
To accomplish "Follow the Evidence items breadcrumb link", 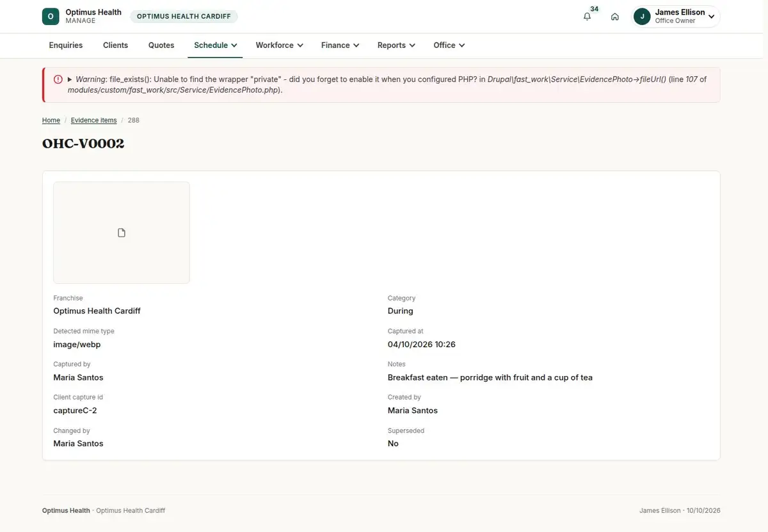I will [x=94, y=120].
